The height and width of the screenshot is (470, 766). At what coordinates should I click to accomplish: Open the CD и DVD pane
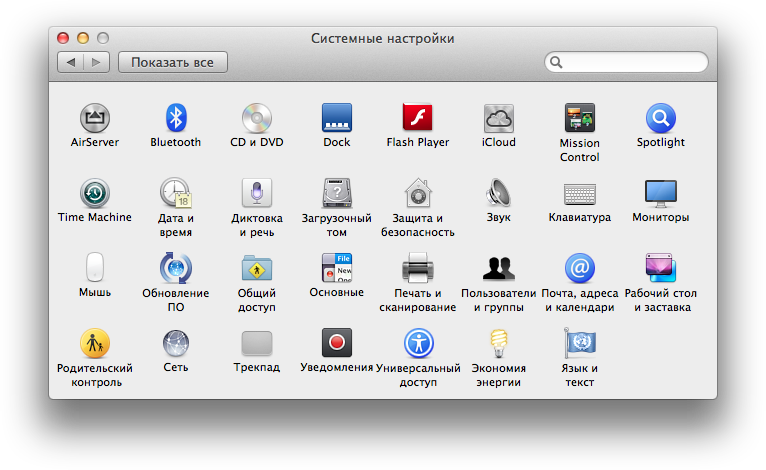tap(256, 118)
